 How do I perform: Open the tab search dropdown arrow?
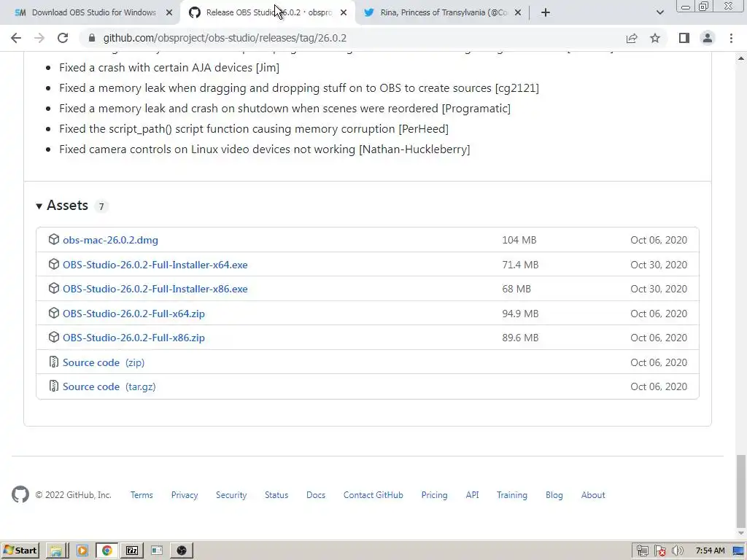[659, 13]
